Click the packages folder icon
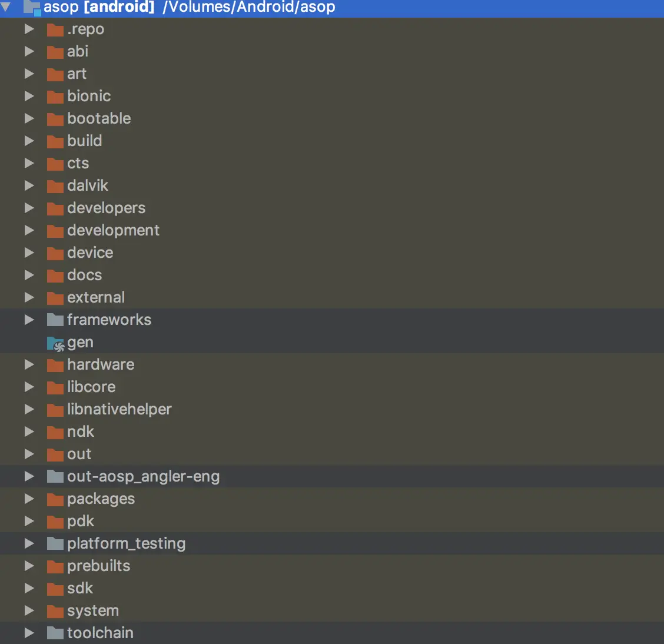 pos(55,500)
